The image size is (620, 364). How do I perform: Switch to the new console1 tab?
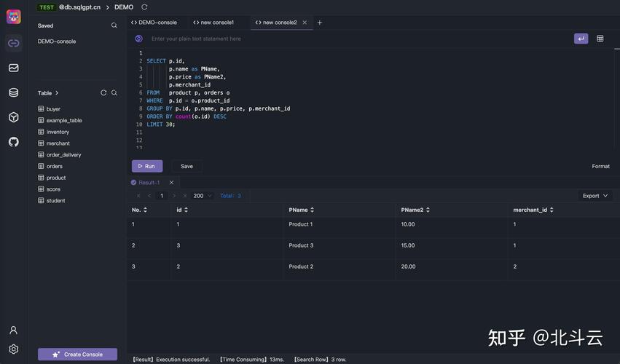tap(213, 23)
